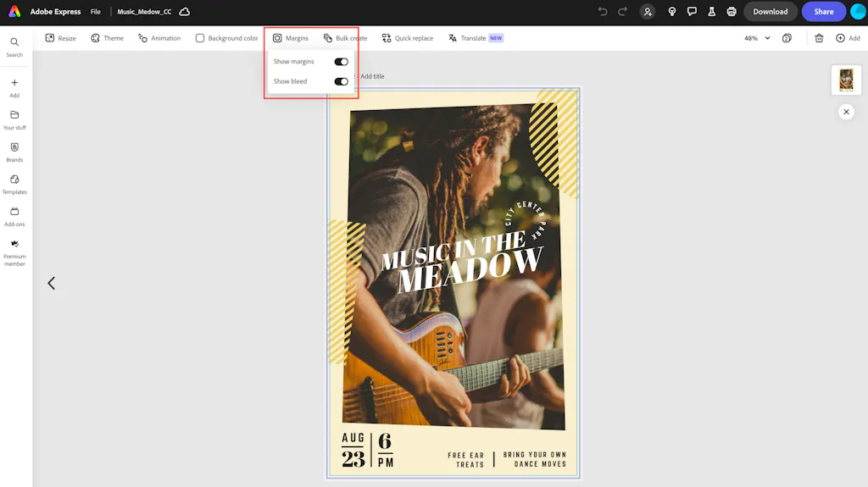Open the File menu
This screenshot has height=487, width=868.
click(96, 12)
